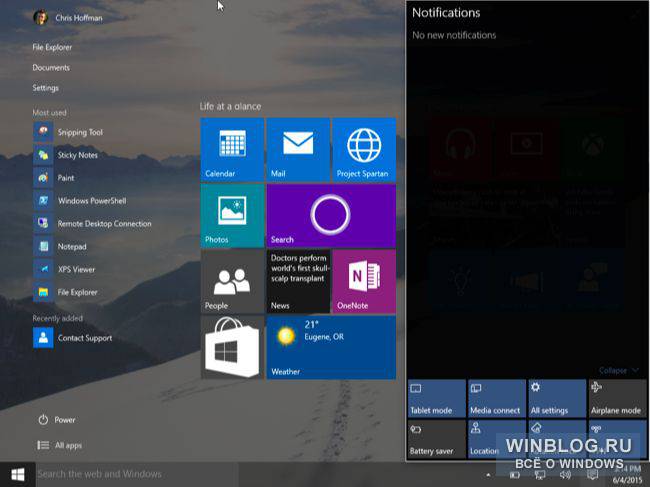This screenshot has width=650, height=487.
Task: Open the Store shopping bag tile
Action: click(232, 347)
